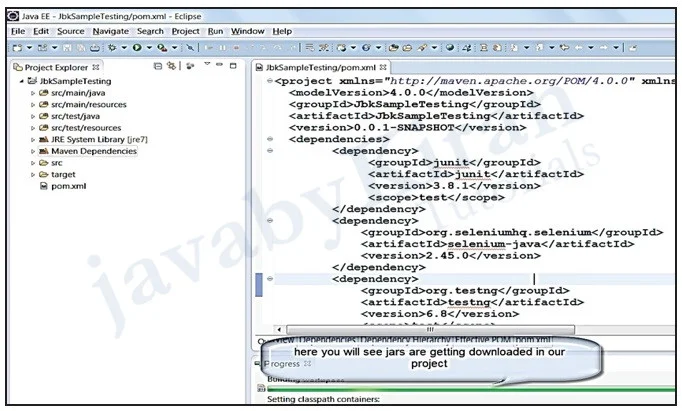The height and width of the screenshot is (411, 682).
Task: Open the File menu
Action: click(18, 31)
